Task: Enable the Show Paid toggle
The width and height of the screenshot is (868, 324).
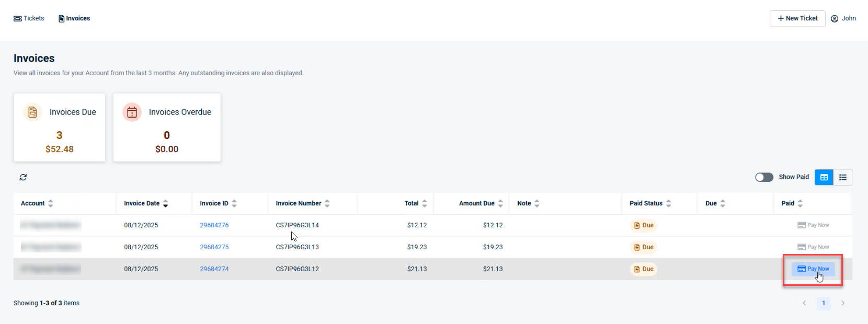Action: (x=764, y=177)
